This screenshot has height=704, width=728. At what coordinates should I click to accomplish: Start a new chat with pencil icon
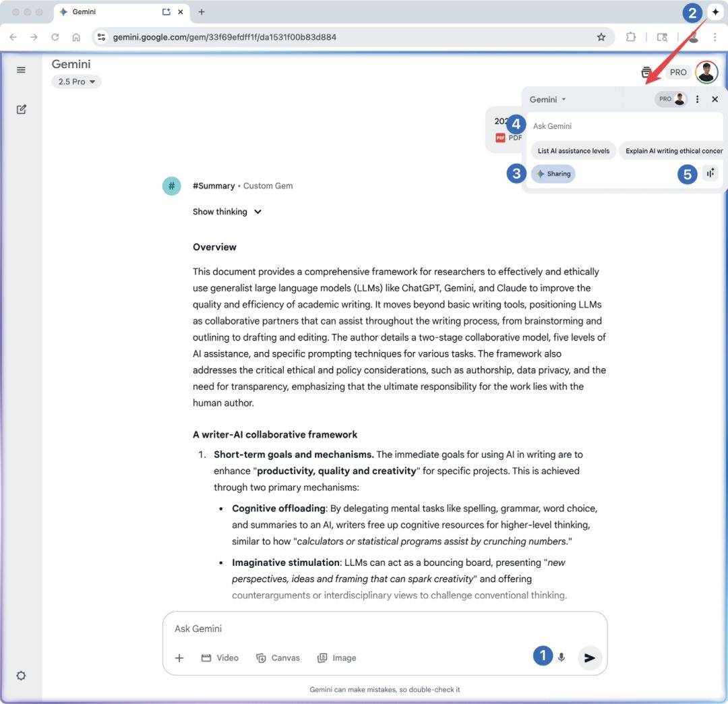[21, 109]
